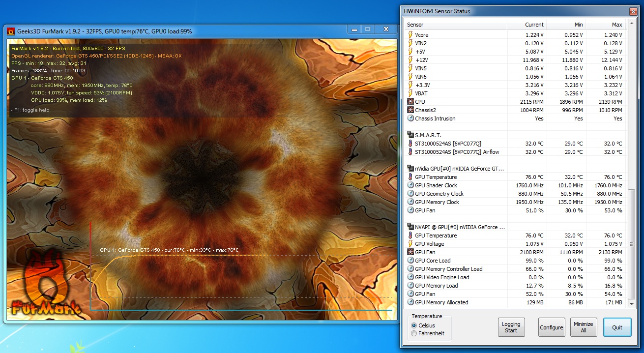Click the icon beside GPU Memory Clock
The height and width of the screenshot is (353, 644).
pos(410,202)
